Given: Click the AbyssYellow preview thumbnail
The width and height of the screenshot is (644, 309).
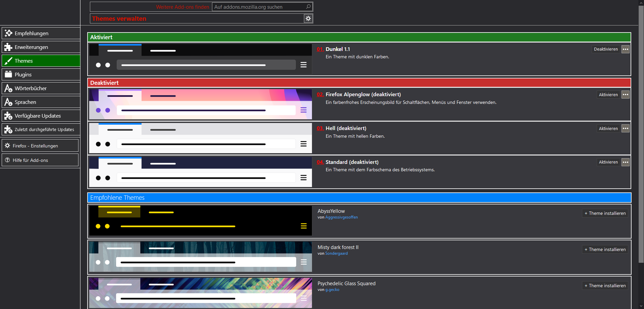Looking at the screenshot, I should point(201,221).
